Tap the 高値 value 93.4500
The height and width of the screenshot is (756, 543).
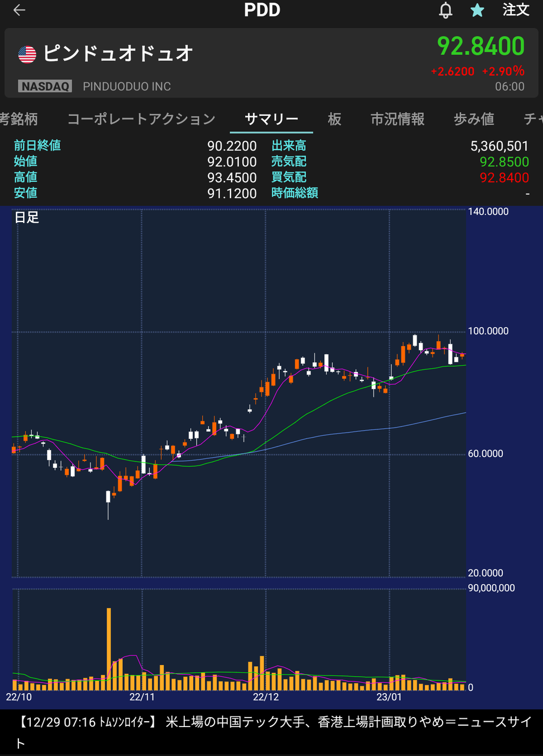point(232,177)
